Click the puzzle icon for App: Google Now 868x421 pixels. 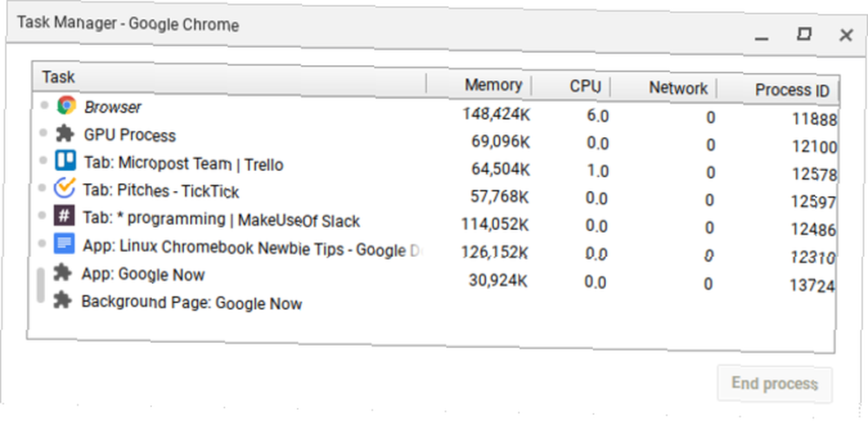tap(62, 273)
